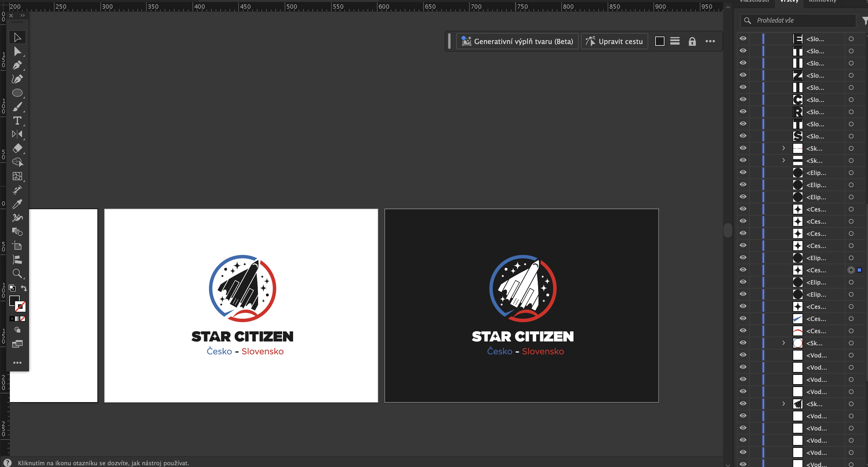The image size is (868, 467).
Task: Click the Prohledat vše search field
Action: pyautogui.click(x=798, y=21)
